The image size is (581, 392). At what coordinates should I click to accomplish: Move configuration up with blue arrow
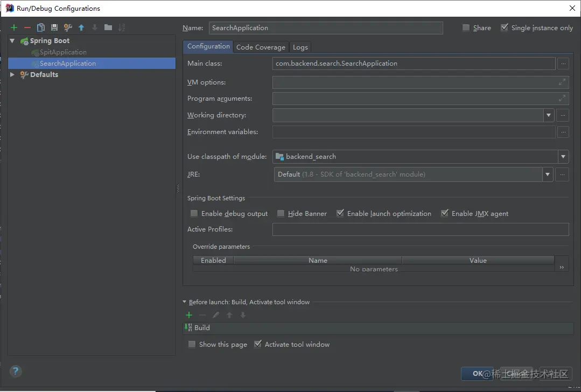81,27
